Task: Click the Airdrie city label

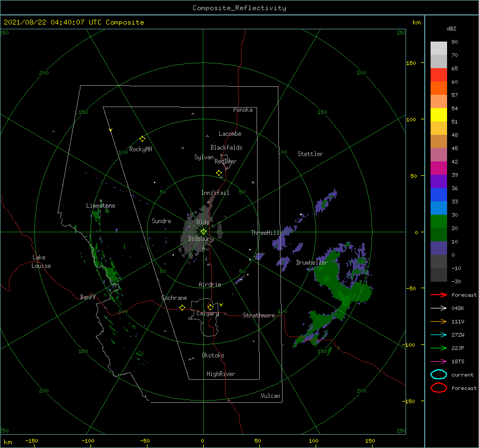Action: click(x=210, y=284)
